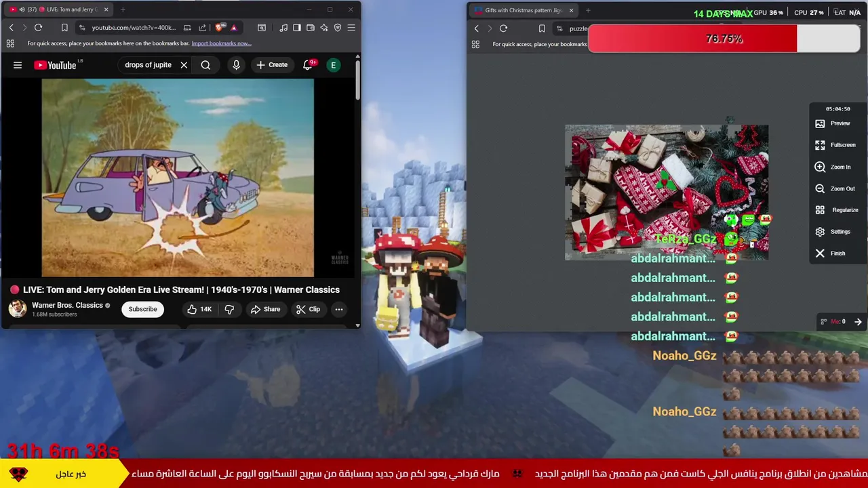Viewport: 868px width, 488px height.
Task: Open the VPN shield icon
Action: (x=338, y=28)
